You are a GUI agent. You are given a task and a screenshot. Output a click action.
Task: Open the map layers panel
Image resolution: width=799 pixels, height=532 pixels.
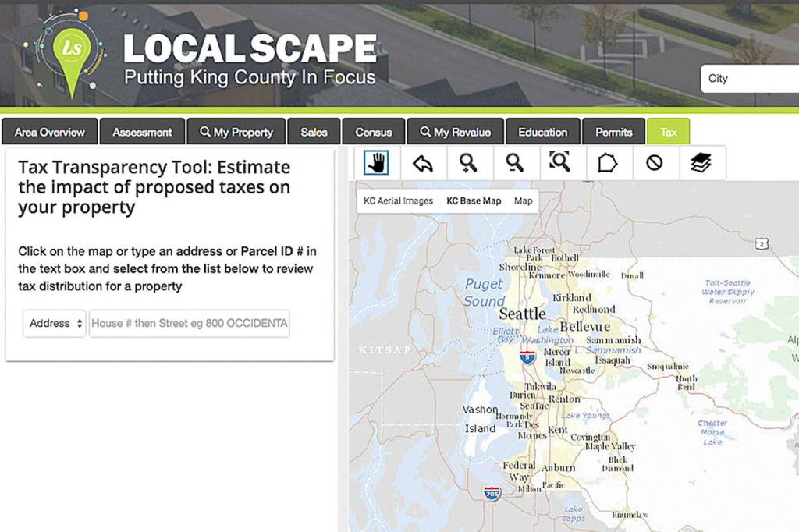point(701,162)
